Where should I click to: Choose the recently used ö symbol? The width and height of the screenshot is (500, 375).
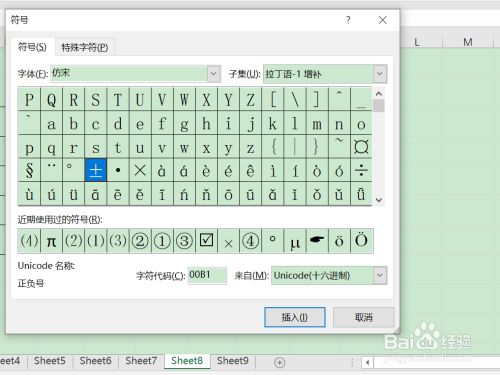(x=339, y=241)
